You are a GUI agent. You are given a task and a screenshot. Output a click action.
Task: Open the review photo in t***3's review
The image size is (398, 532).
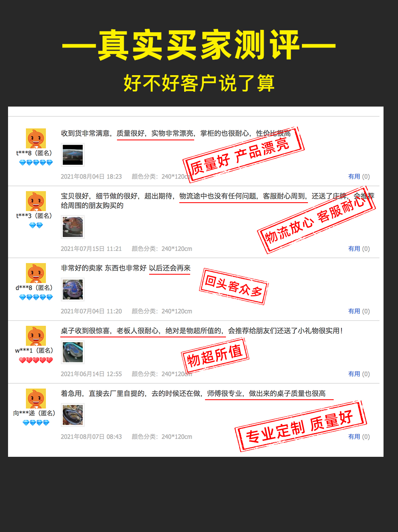coord(73,227)
